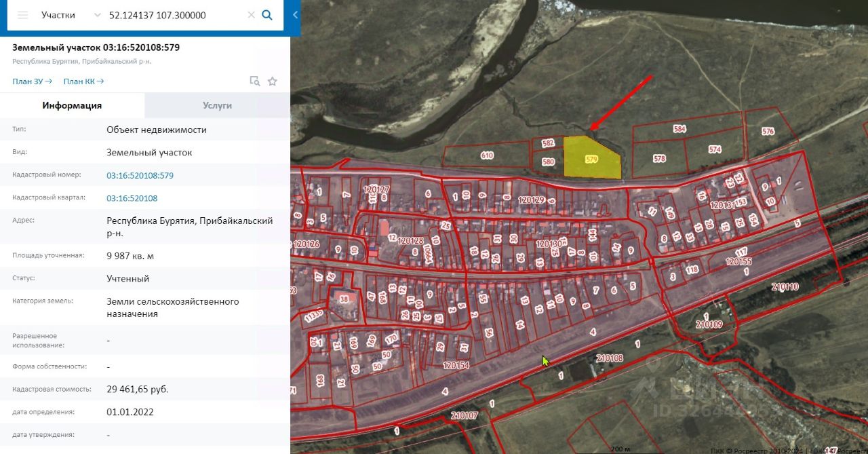Viewport: 868px width, 454px height.
Task: Click quarter label 120127 on map
Action: (376, 189)
